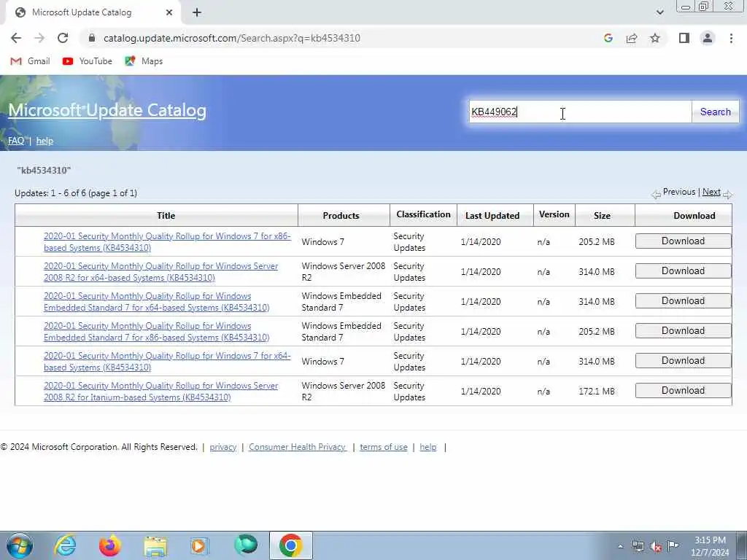Open Server 2008 R2 x64 rollup link
This screenshot has width=747, height=560.
click(x=161, y=272)
